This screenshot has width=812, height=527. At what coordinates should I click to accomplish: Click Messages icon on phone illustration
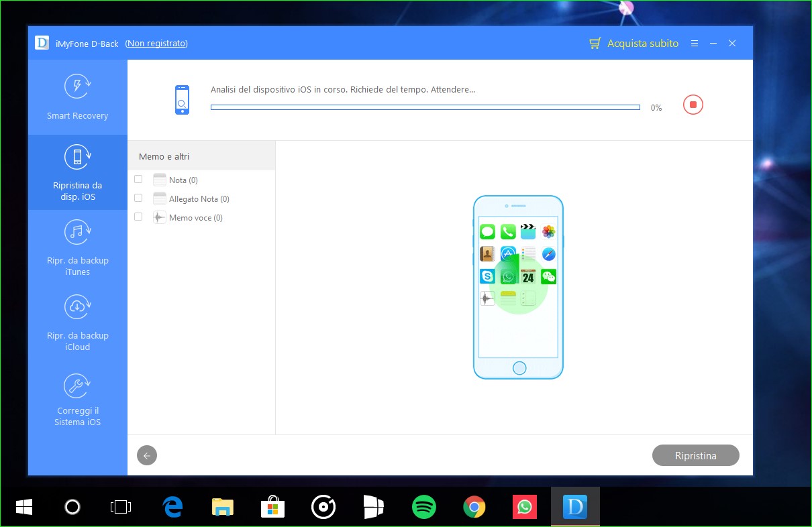pyautogui.click(x=487, y=232)
